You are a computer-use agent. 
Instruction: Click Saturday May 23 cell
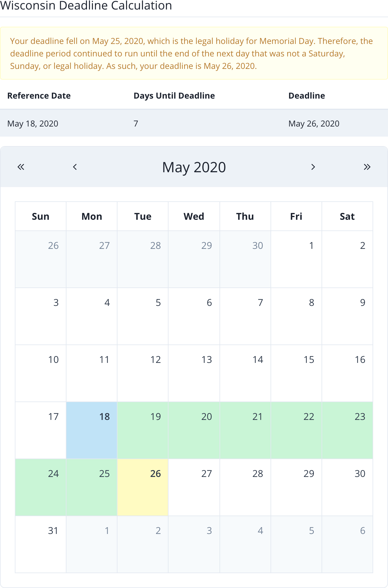(347, 430)
